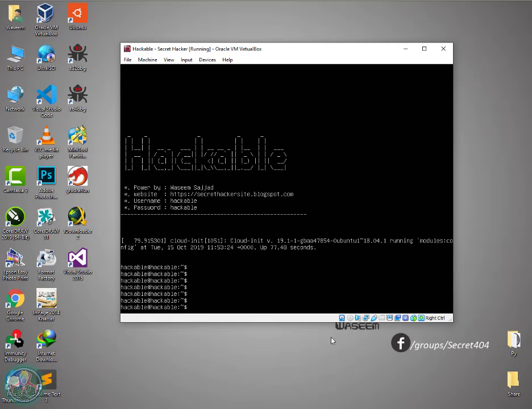The height and width of the screenshot is (409, 532).
Task: Select the Recycle Bin icon
Action: click(15, 139)
